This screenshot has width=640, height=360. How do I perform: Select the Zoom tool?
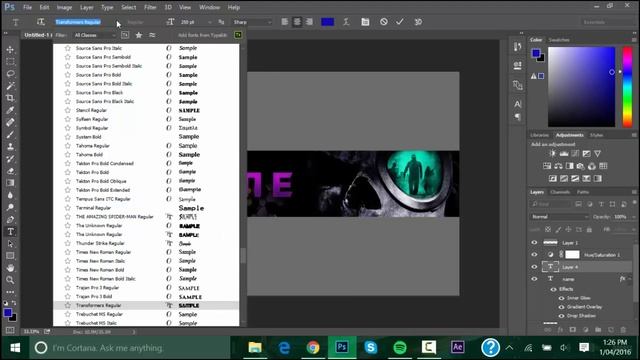[10, 280]
